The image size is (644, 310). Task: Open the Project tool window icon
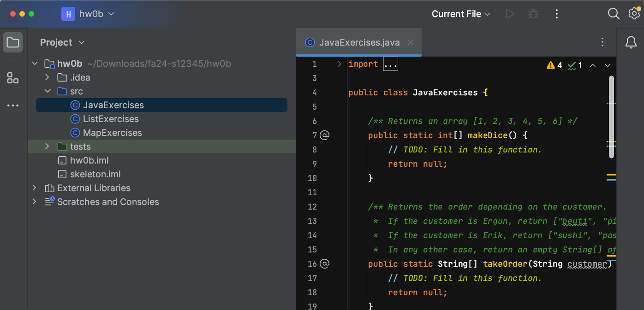pyautogui.click(x=12, y=42)
